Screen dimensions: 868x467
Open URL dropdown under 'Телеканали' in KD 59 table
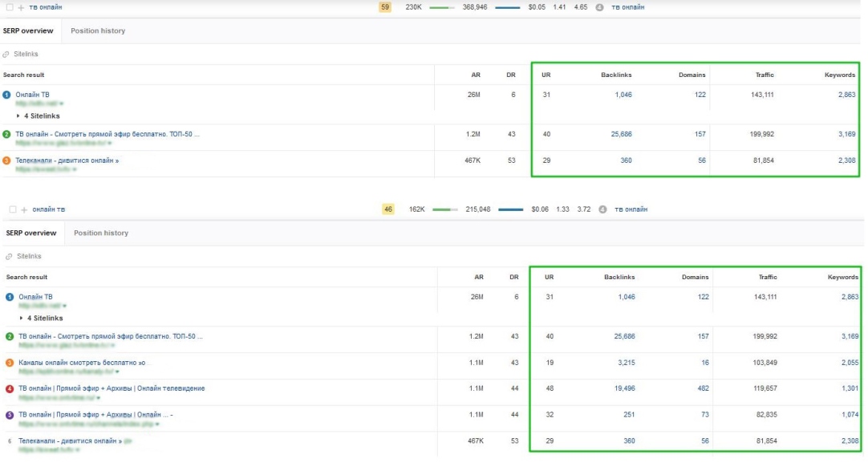click(74, 169)
